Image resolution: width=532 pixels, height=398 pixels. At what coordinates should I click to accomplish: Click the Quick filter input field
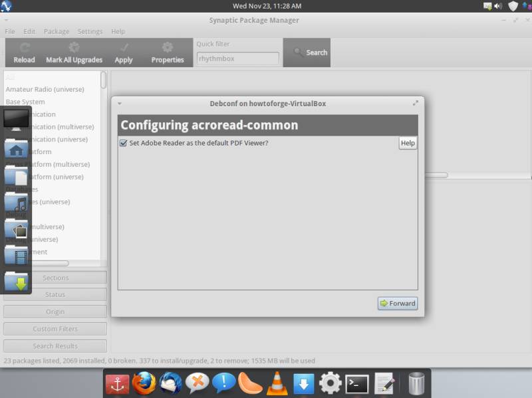(x=238, y=58)
